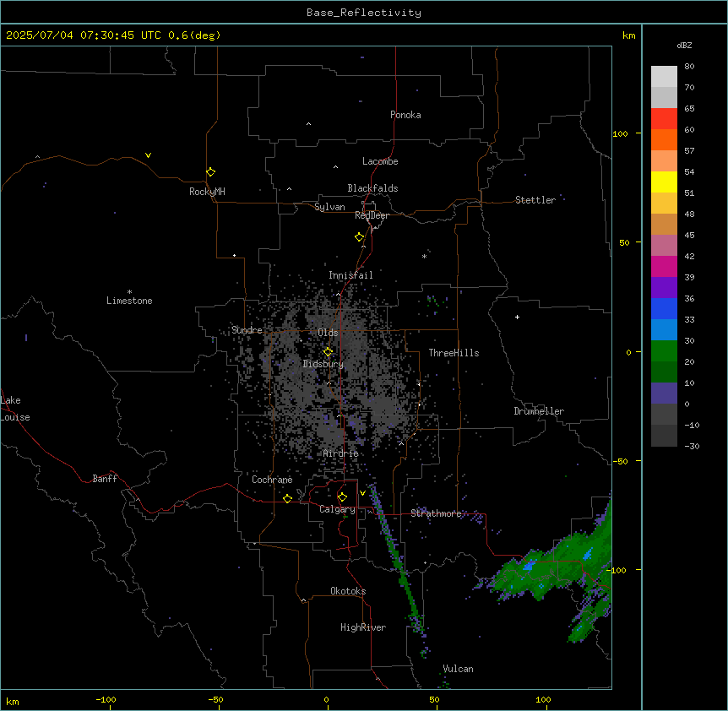Click the Airdrie city label
The image size is (728, 711).
coord(340,453)
